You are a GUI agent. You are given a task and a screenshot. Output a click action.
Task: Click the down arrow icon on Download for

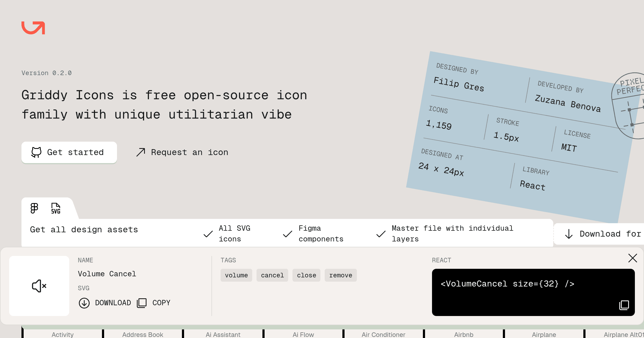coord(569,234)
